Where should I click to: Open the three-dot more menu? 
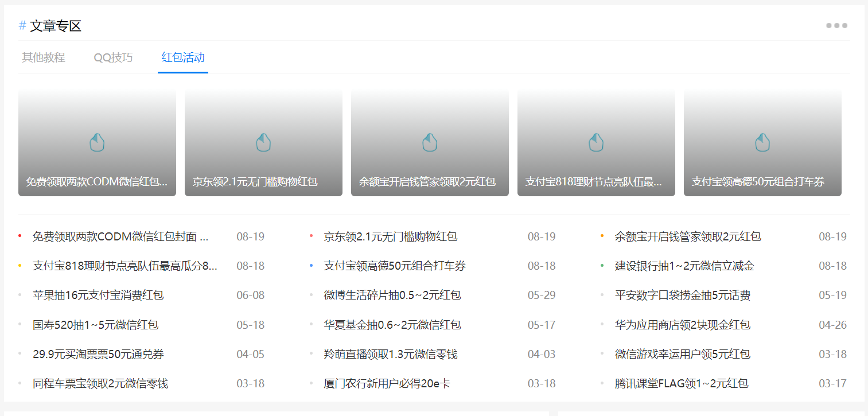pyautogui.click(x=836, y=25)
